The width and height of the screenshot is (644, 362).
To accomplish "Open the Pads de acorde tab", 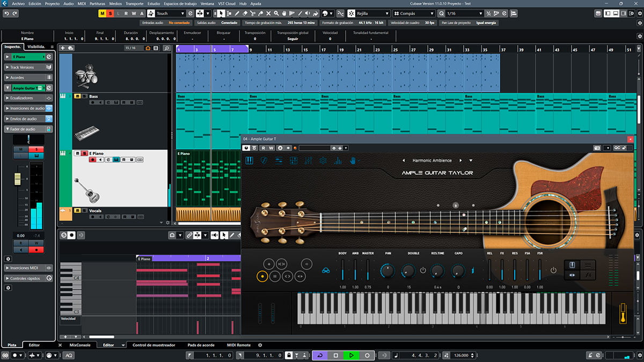I will click(201, 345).
